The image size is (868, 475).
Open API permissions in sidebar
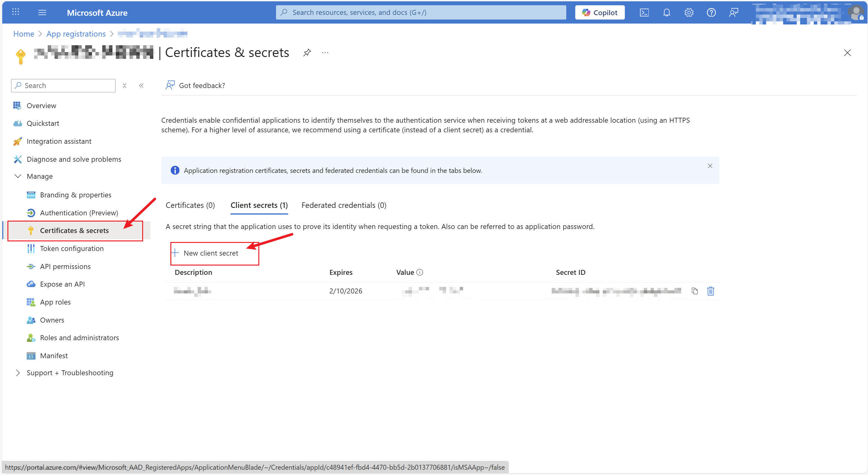coord(65,266)
